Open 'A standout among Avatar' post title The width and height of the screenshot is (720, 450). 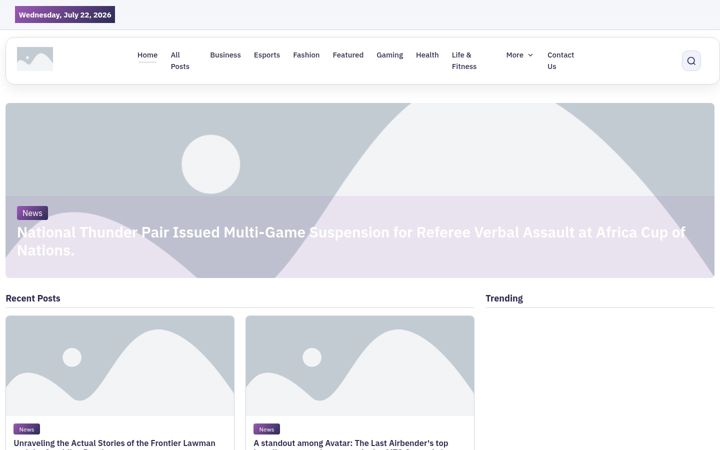tap(351, 444)
